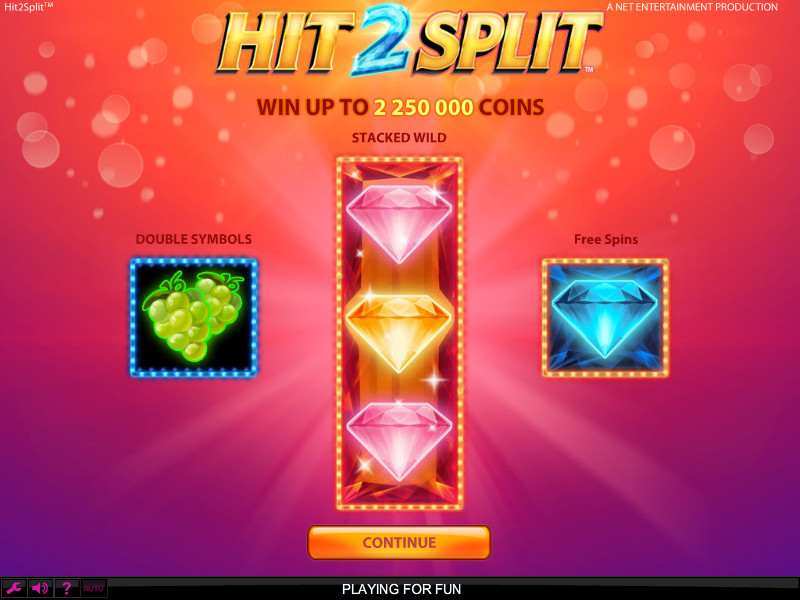
Task: Click the Free Spins label
Action: 606,239
